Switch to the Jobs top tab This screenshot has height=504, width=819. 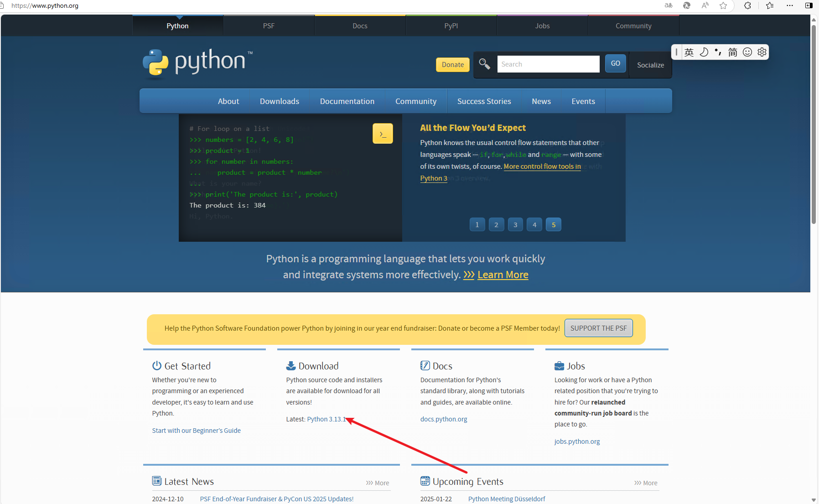(x=543, y=26)
